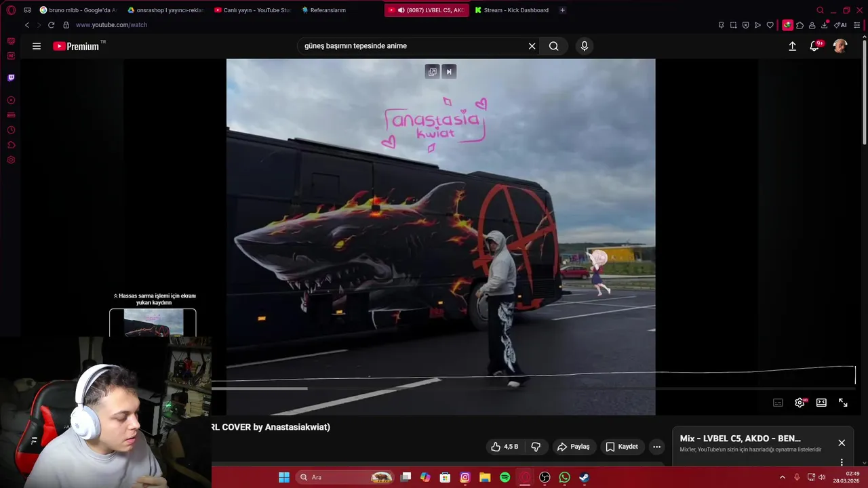Open the YouTube account avatar menu
Viewport: 868px width, 488px height.
click(840, 46)
